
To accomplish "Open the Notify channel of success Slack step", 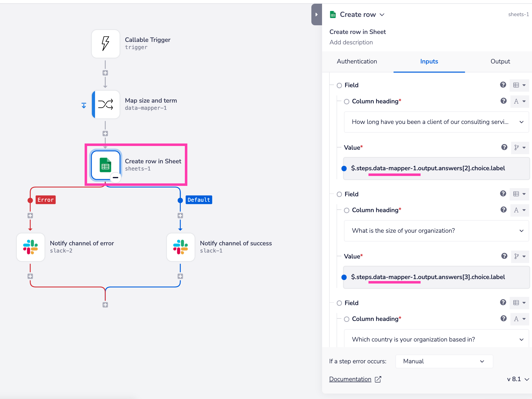I will 181,247.
